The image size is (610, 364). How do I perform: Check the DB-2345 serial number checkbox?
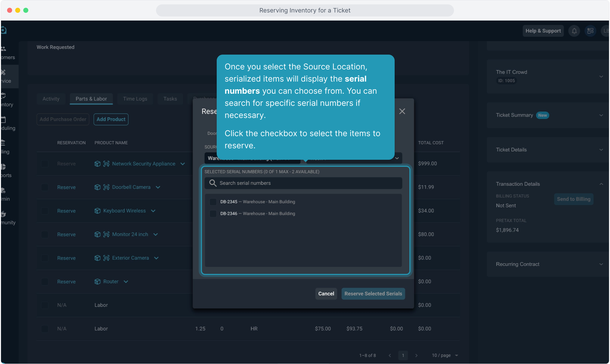point(213,202)
